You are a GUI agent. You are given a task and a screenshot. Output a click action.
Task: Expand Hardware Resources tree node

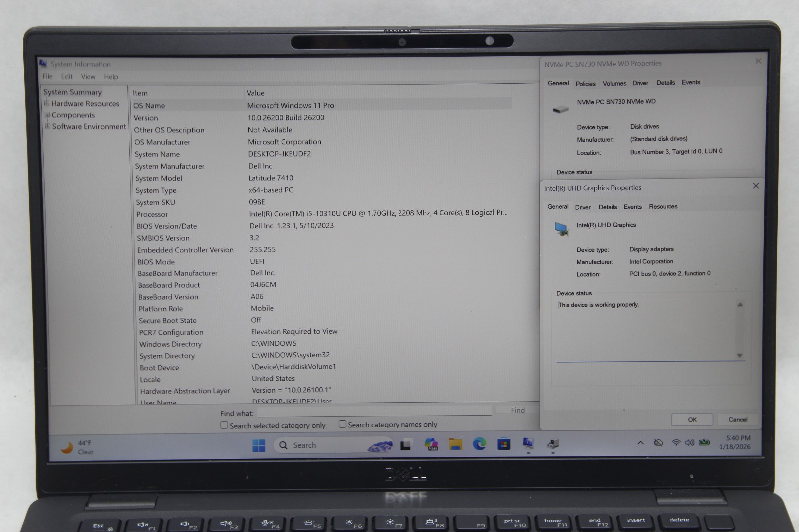[47, 104]
